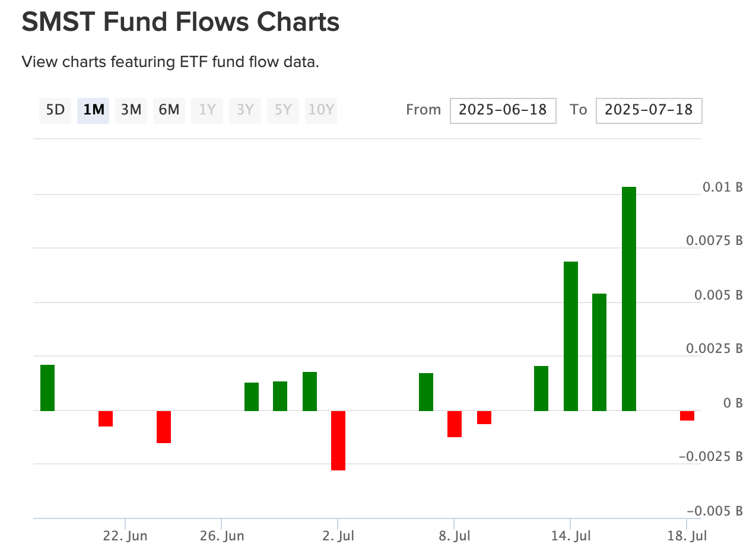This screenshot has width=756, height=557.
Task: Switch to the 6M range
Action: (x=169, y=110)
